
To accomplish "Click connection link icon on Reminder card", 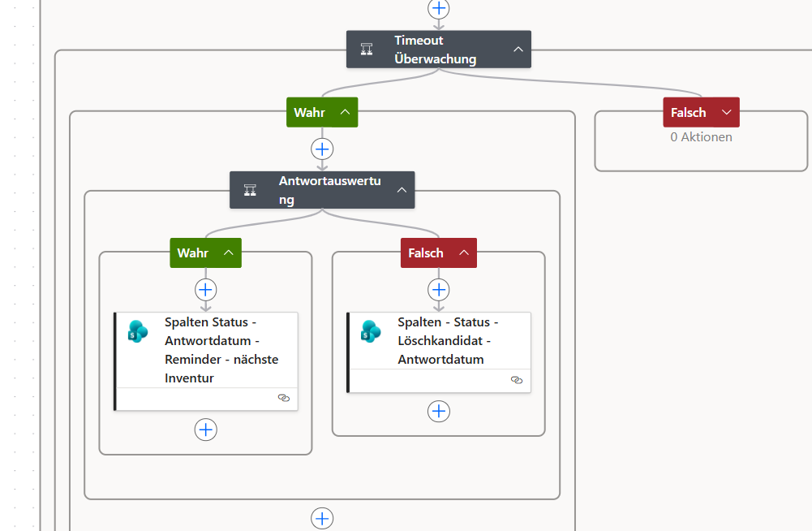I will [284, 398].
